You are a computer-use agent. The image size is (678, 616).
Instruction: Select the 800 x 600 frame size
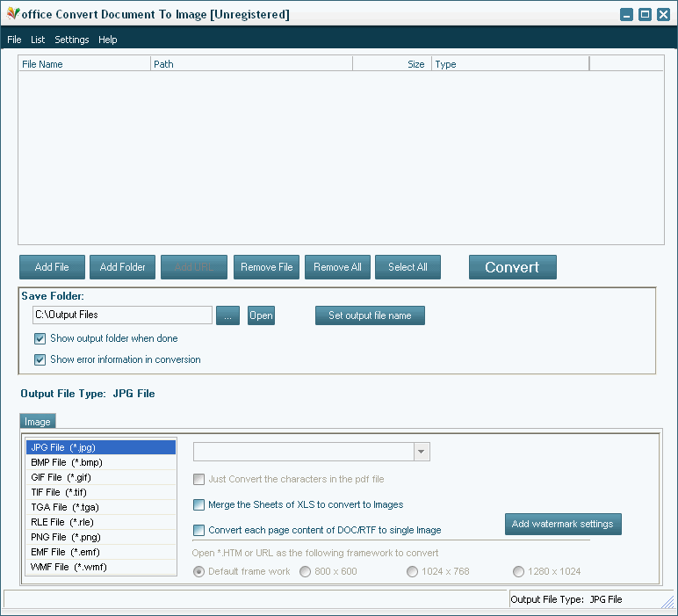[305, 571]
